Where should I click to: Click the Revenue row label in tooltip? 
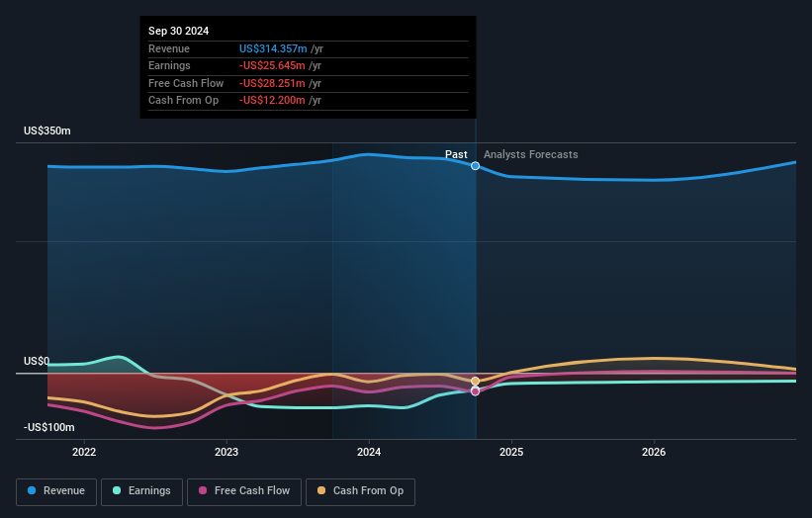pyautogui.click(x=169, y=48)
